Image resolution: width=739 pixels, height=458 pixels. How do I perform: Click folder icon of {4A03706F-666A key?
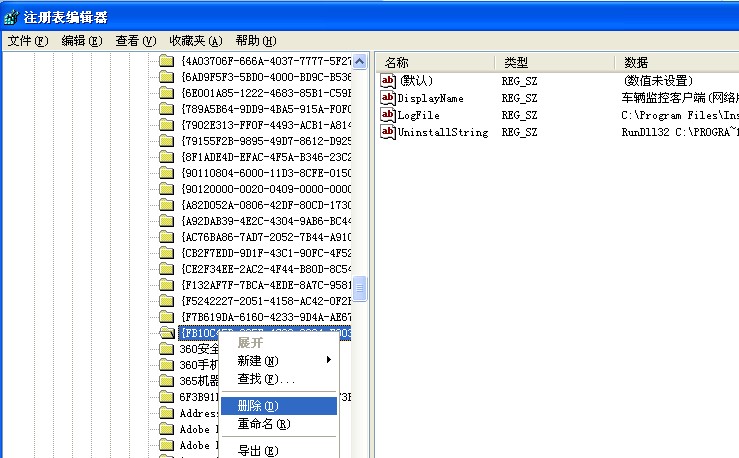pyautogui.click(x=167, y=61)
